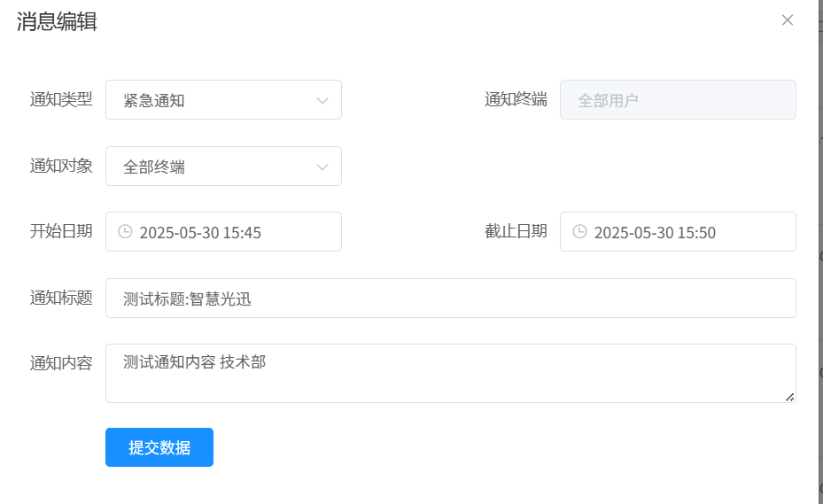Click the 通知类型 label

pos(61,99)
